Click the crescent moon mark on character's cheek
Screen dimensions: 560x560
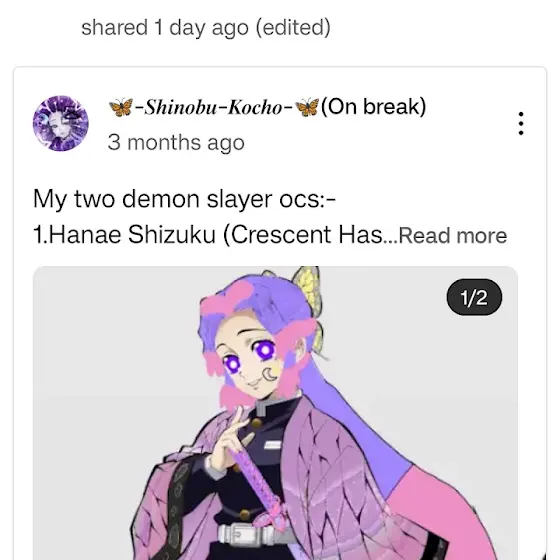(x=270, y=374)
